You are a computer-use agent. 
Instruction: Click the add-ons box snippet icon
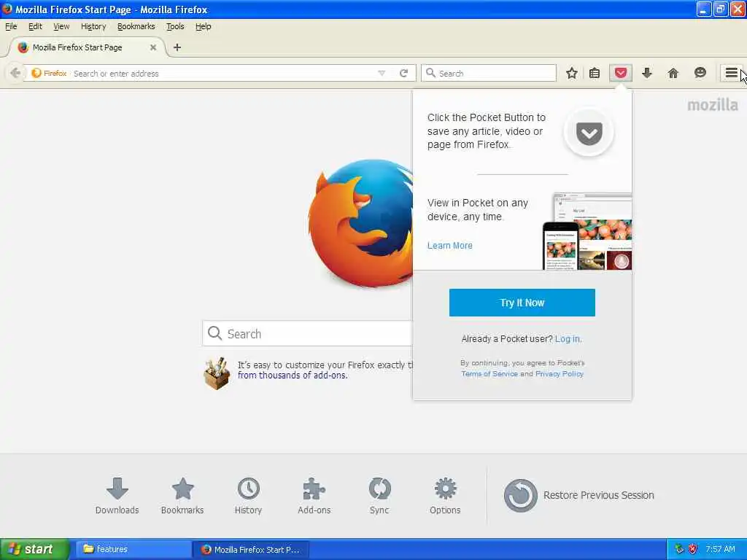217,373
